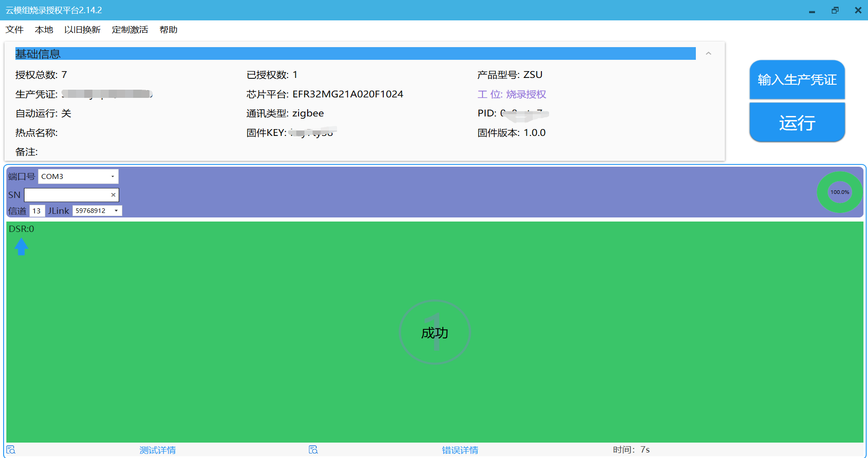This screenshot has height=458, width=868.
Task: Click the 基础信息 header bar
Action: (x=356, y=53)
